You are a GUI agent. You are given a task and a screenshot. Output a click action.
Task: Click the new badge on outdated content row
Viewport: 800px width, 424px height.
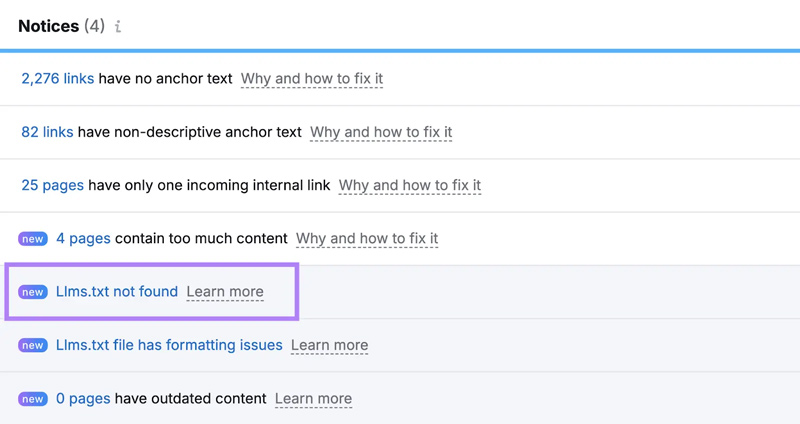33,399
